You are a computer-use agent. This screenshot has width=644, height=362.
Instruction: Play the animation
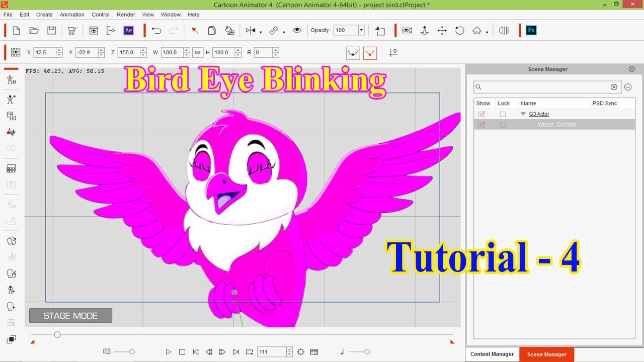tap(169, 352)
